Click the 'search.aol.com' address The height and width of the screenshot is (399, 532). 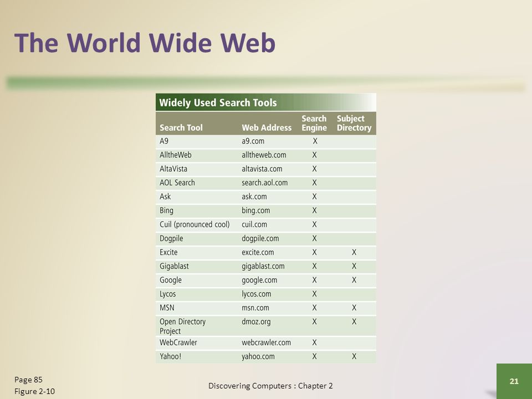tap(265, 183)
